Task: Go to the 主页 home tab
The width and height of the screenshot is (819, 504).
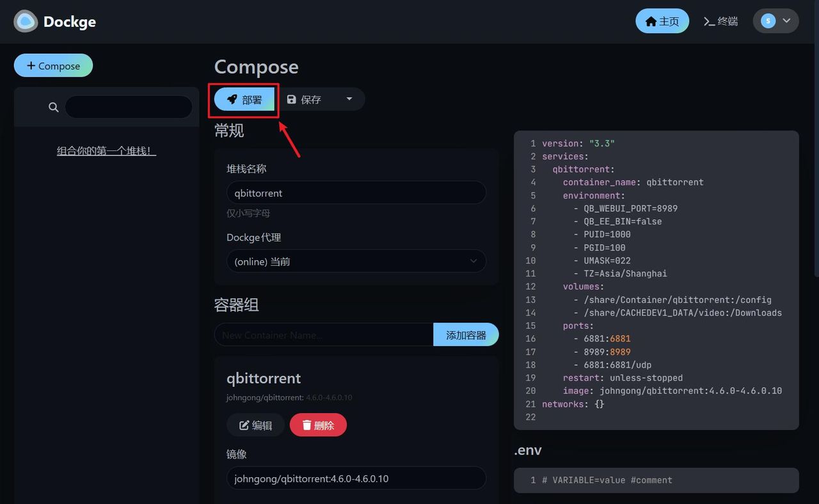Action: click(x=662, y=21)
